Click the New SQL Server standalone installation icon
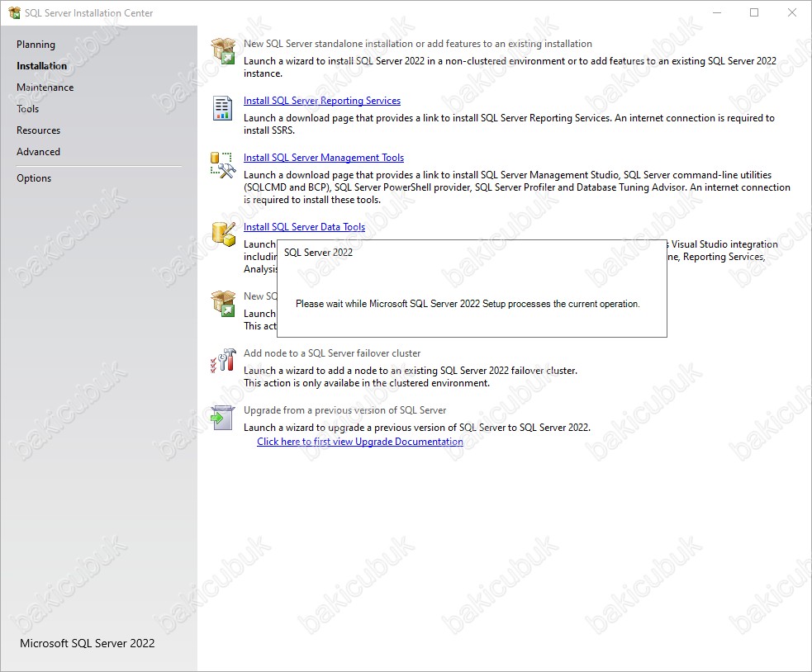The image size is (812, 672). pos(223,51)
